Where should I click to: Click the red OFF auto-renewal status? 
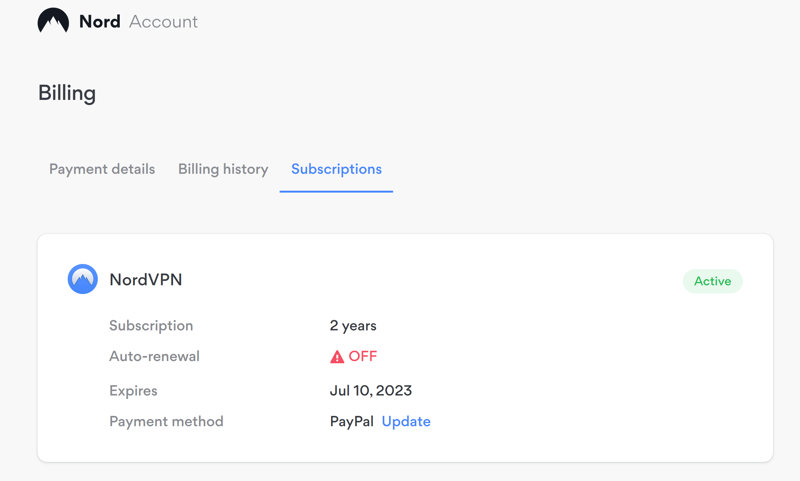[363, 356]
